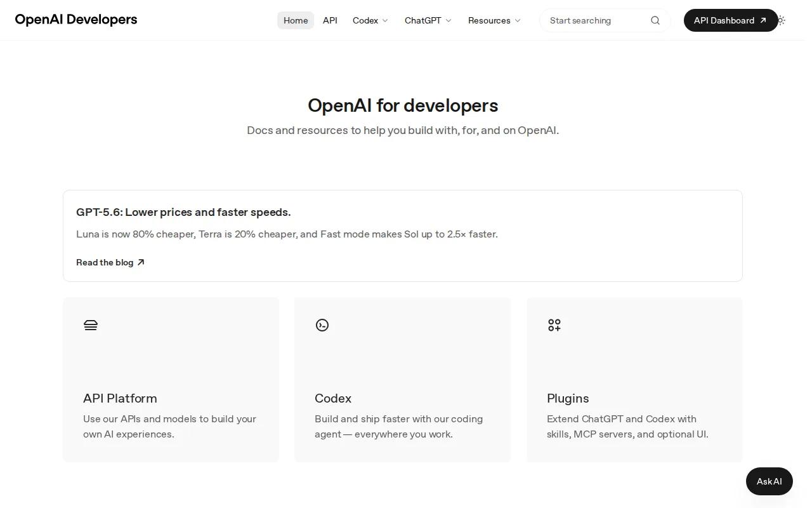Select the Home nav tab
812x508 pixels.
[x=296, y=20]
